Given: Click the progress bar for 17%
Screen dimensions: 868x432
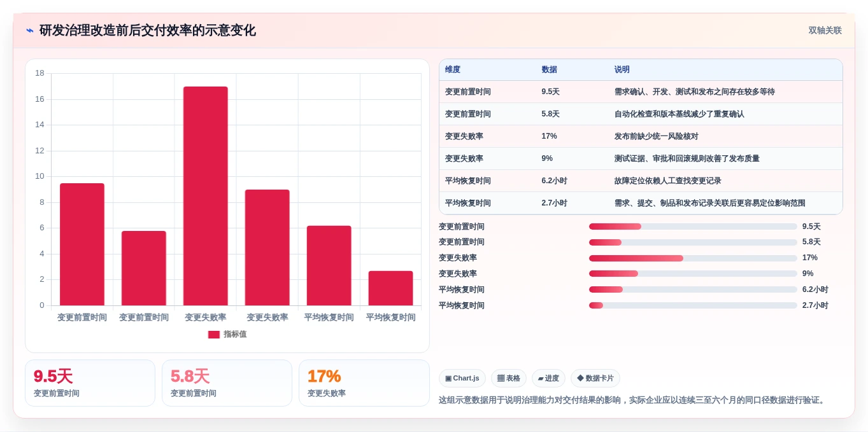Looking at the screenshot, I should (x=693, y=258).
